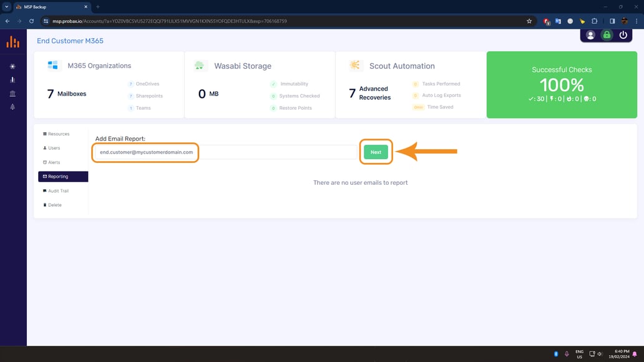Click the round white extension icon
This screenshot has height=362, width=644.
click(570, 21)
